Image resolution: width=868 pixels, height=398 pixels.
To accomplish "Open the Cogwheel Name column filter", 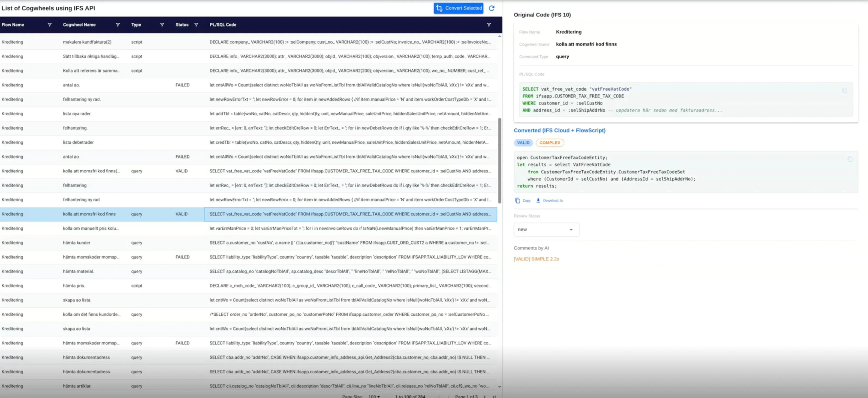I will (x=117, y=25).
